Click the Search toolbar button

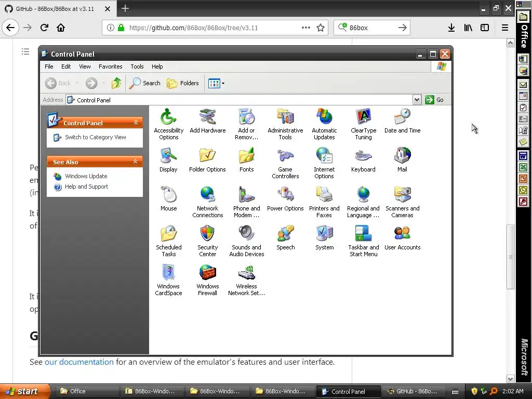click(145, 83)
